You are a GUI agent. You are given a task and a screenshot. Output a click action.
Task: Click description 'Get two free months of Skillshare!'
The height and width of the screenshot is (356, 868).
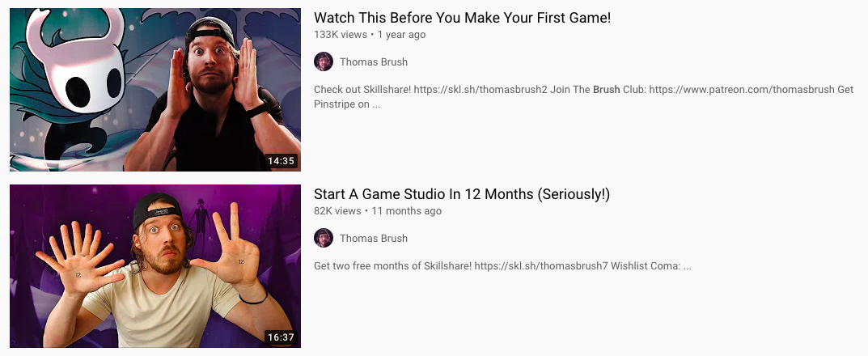pyautogui.click(x=392, y=265)
